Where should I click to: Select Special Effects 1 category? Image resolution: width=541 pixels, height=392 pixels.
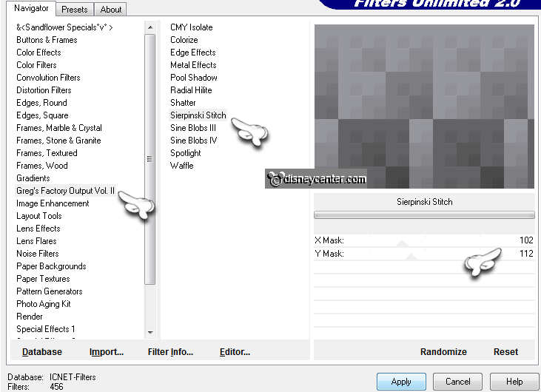point(46,329)
